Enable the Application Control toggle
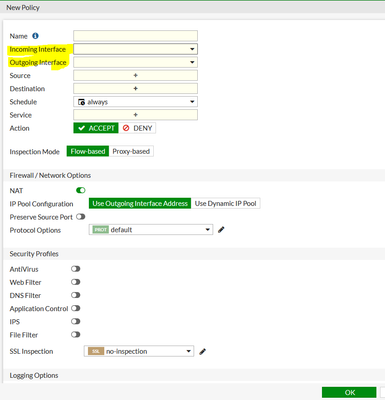Image resolution: width=385 pixels, height=400 pixels. click(x=76, y=308)
